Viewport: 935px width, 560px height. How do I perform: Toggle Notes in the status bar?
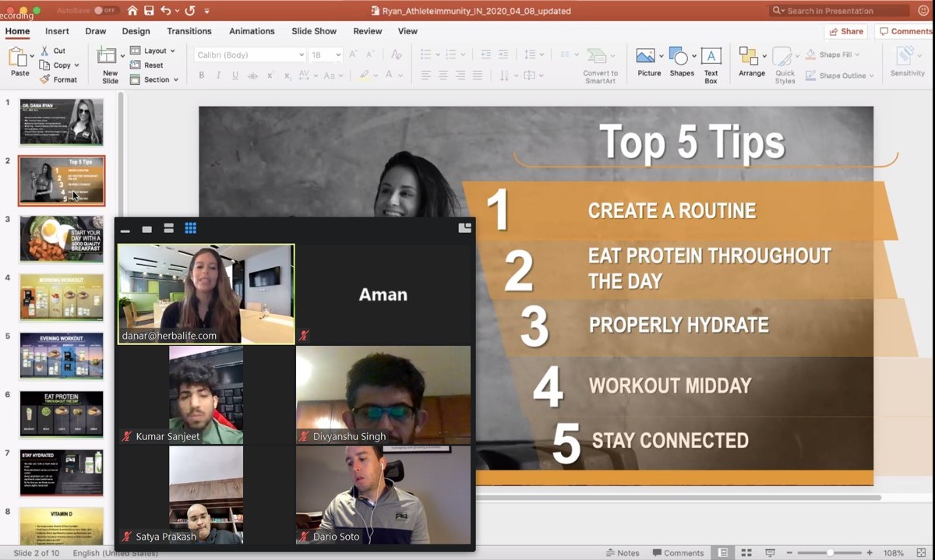[622, 553]
